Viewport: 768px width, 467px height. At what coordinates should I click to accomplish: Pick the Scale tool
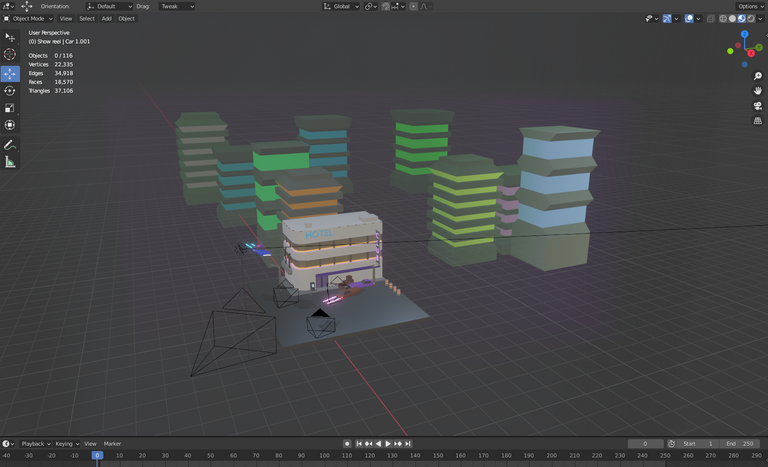[10, 108]
